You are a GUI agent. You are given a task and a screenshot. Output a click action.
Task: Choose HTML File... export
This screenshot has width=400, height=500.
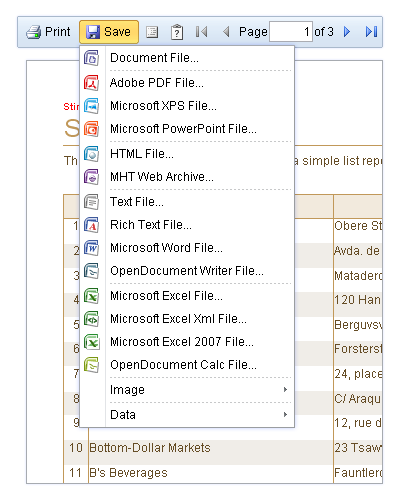(187, 154)
